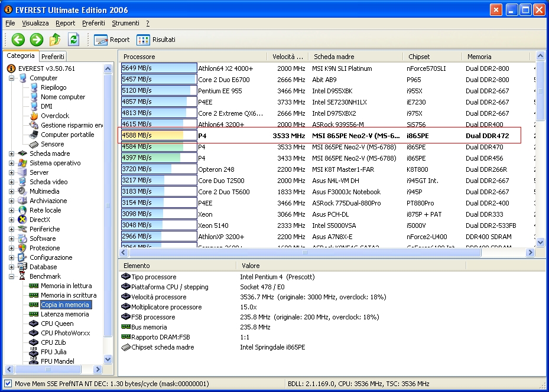Collapse the Computer tree node
The image size is (549, 392).
pyautogui.click(x=12, y=78)
